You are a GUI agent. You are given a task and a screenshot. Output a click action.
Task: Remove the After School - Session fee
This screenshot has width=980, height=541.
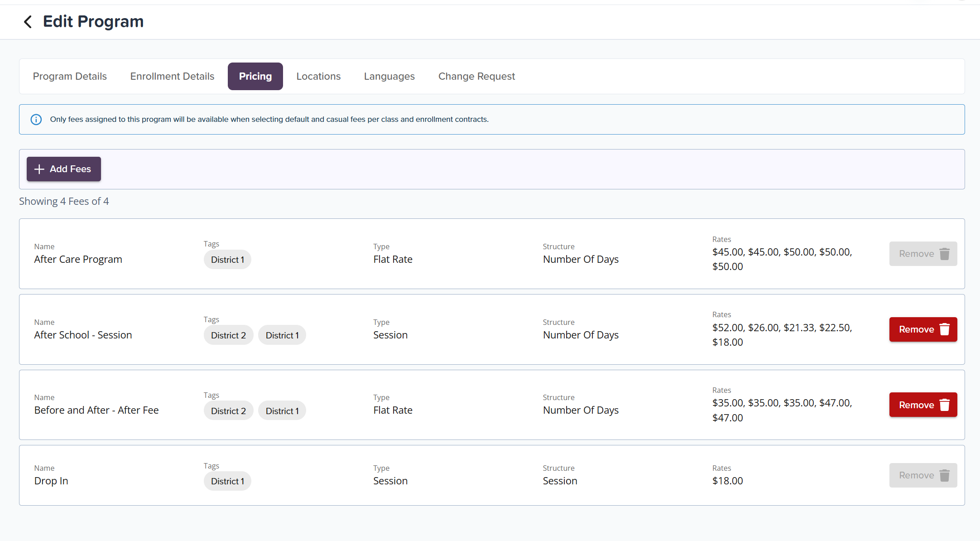click(x=923, y=329)
